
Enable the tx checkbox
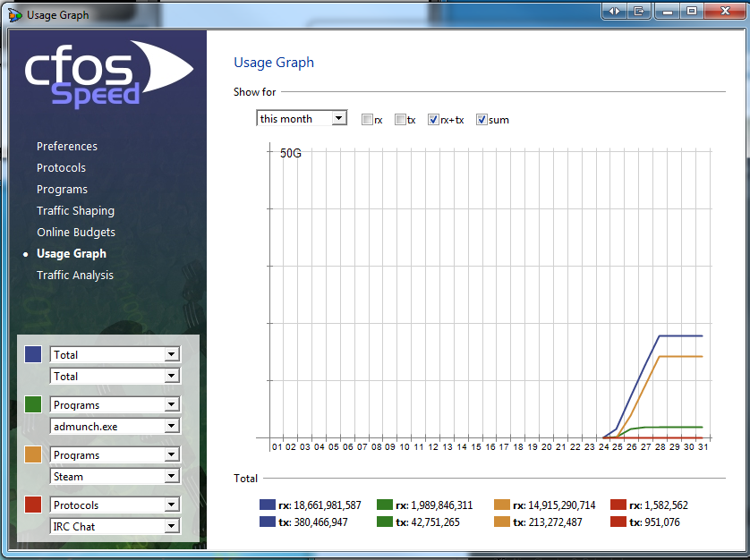tap(400, 120)
